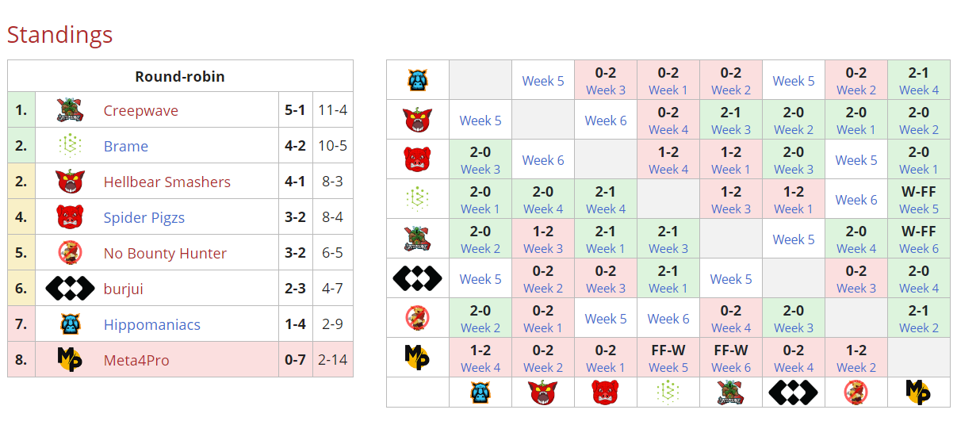This screenshot has width=980, height=425.
Task: Open the Creepwave team name link
Action: pos(140,111)
